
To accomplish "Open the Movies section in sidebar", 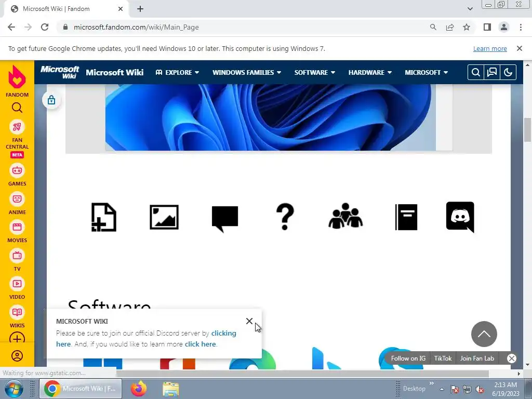I will click(17, 232).
